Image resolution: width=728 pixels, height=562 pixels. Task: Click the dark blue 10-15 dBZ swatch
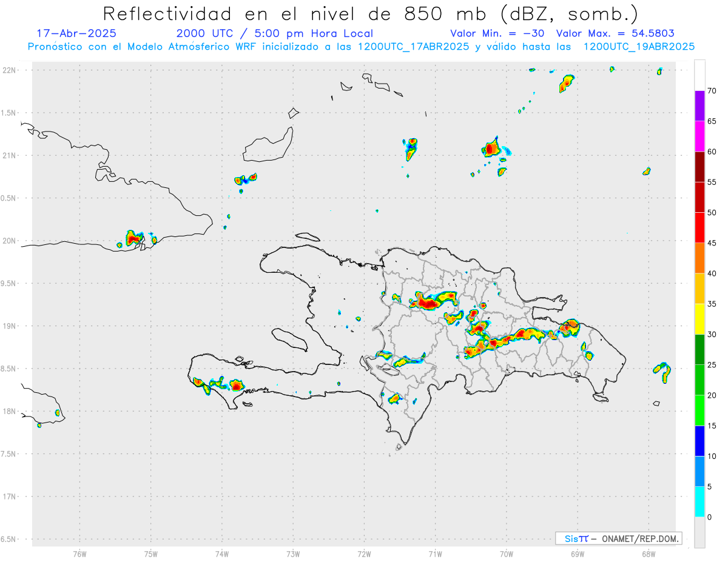click(x=699, y=441)
